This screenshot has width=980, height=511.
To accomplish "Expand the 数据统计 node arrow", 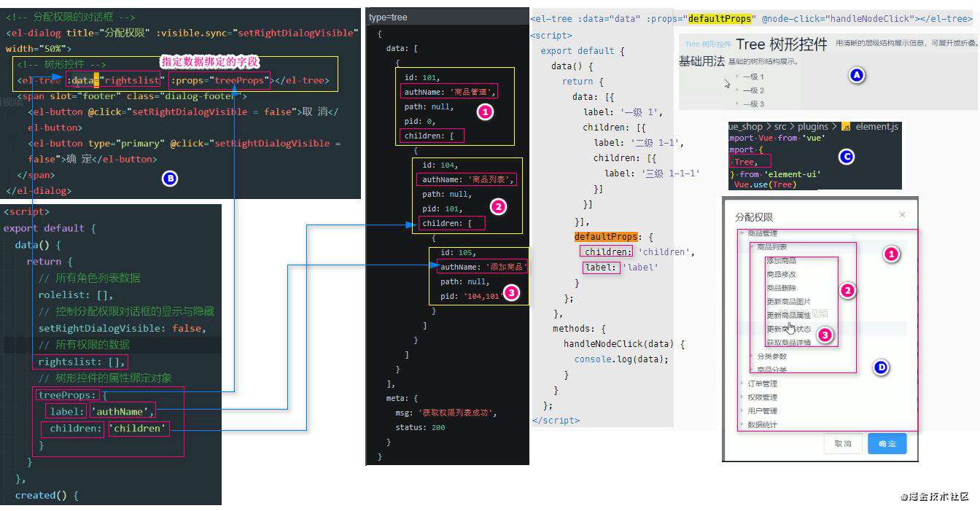I will (x=742, y=424).
